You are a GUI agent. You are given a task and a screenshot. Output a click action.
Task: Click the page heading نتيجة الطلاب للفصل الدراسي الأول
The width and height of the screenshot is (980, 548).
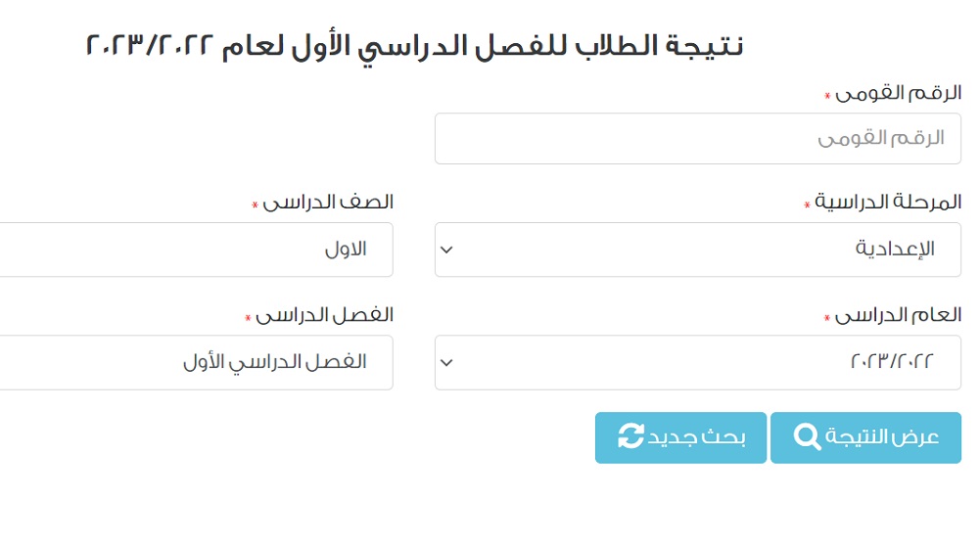[x=415, y=46]
